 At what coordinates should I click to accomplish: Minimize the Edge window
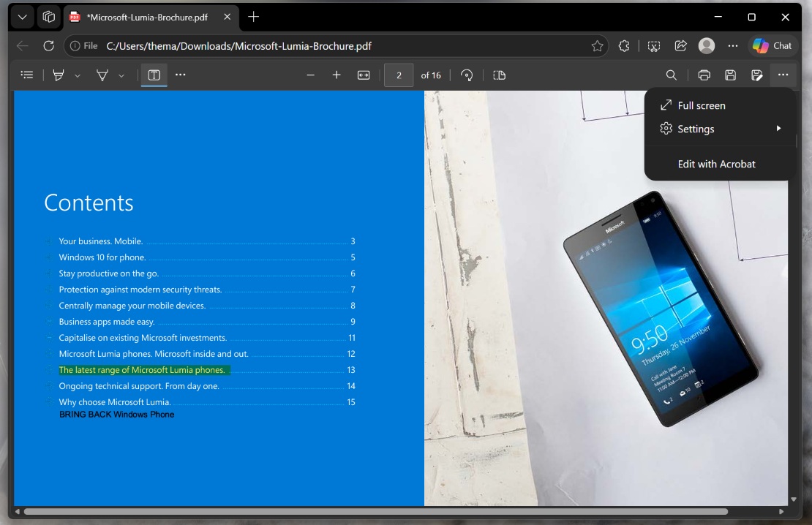pos(718,17)
